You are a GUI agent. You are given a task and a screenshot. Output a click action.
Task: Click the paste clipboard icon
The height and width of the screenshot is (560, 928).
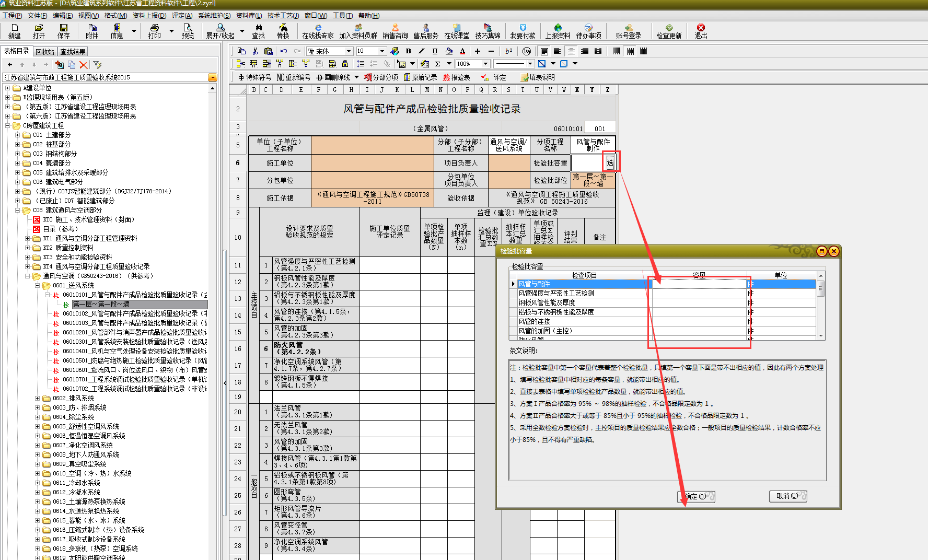point(268,51)
